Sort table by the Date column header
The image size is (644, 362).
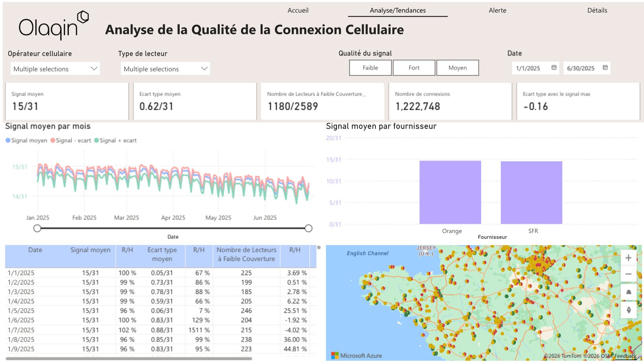(x=35, y=250)
